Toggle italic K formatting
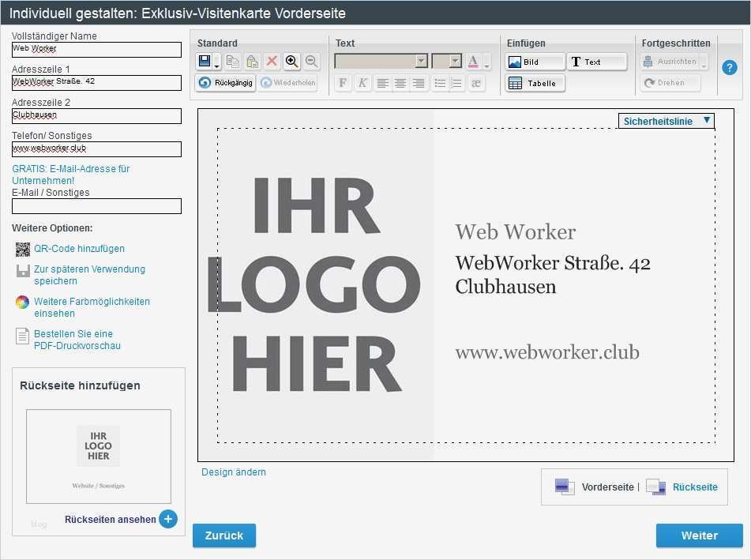Viewport: 751px width, 560px height. pos(362,83)
